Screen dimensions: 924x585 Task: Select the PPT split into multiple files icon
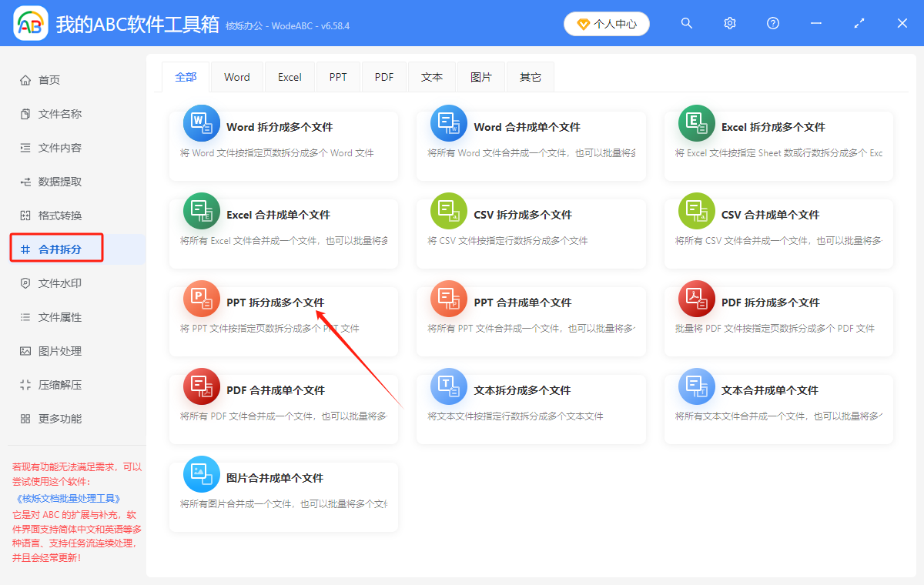pyautogui.click(x=201, y=299)
